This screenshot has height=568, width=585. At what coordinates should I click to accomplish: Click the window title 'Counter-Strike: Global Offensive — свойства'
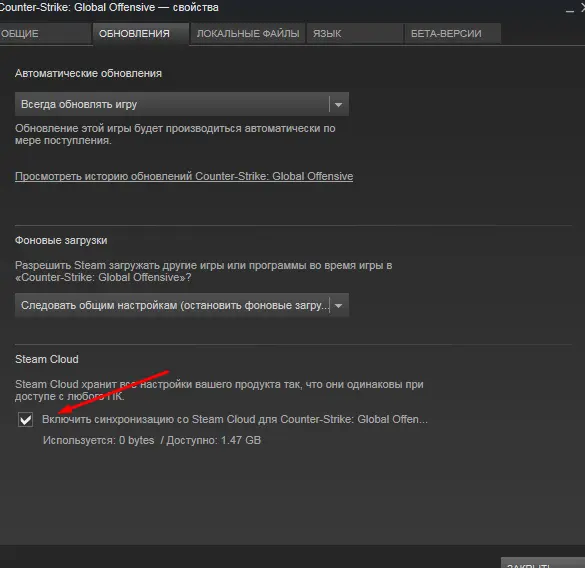109,7
